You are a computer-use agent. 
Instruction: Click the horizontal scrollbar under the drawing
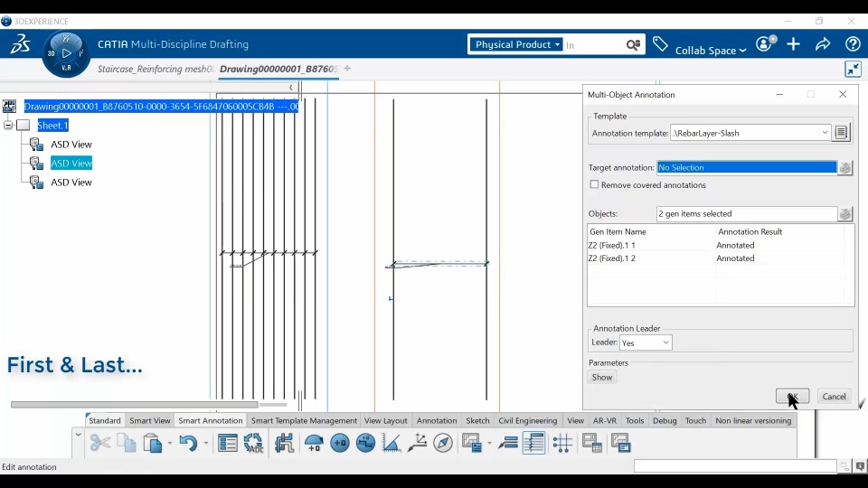click(x=135, y=405)
